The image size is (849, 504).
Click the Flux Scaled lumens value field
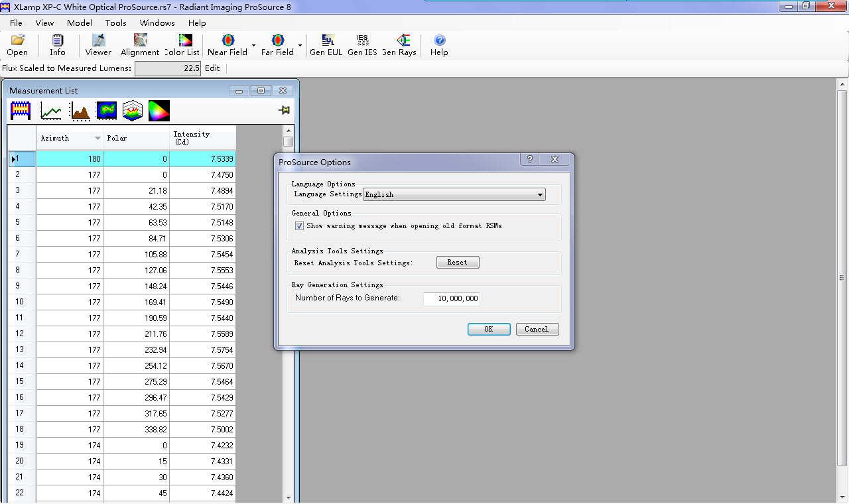(x=168, y=68)
